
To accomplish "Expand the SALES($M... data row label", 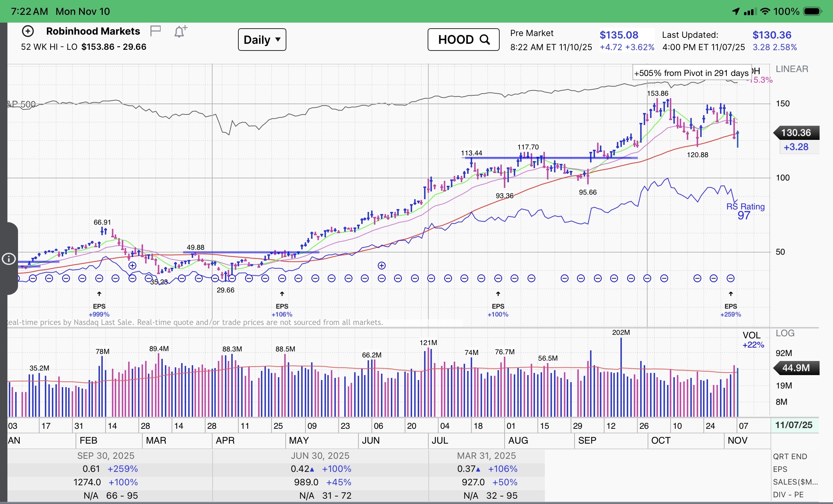I will 795,482.
